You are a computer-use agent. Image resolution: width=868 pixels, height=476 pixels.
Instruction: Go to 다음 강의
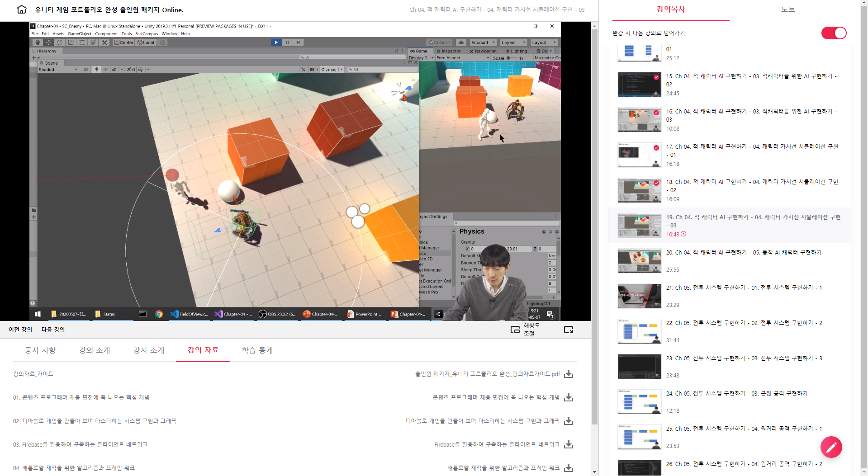53,330
